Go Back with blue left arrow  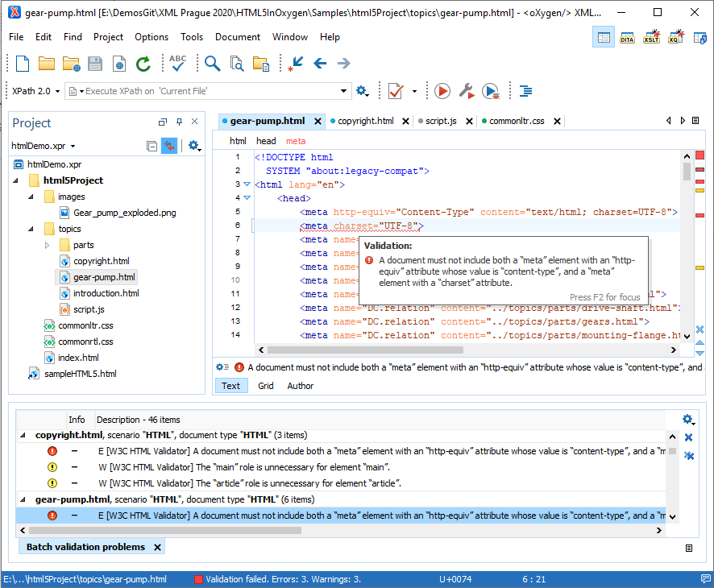[x=320, y=64]
